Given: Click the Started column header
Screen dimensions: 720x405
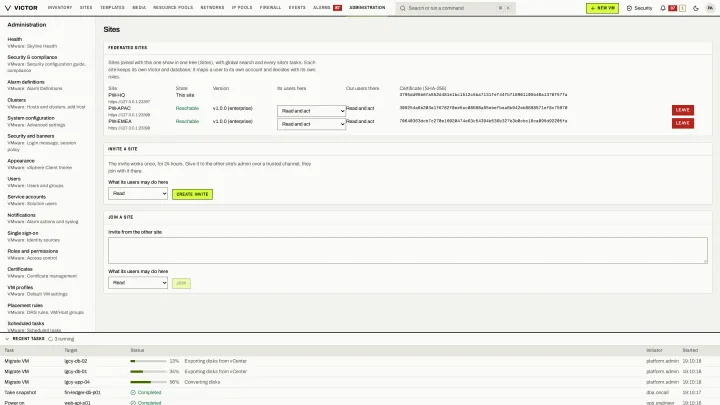Looking at the screenshot, I should tap(690, 350).
